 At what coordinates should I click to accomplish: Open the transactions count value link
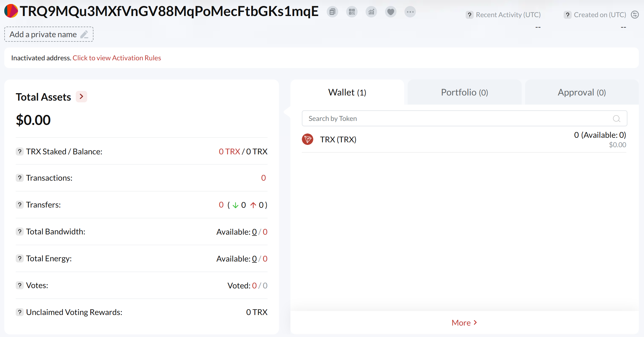point(263,178)
